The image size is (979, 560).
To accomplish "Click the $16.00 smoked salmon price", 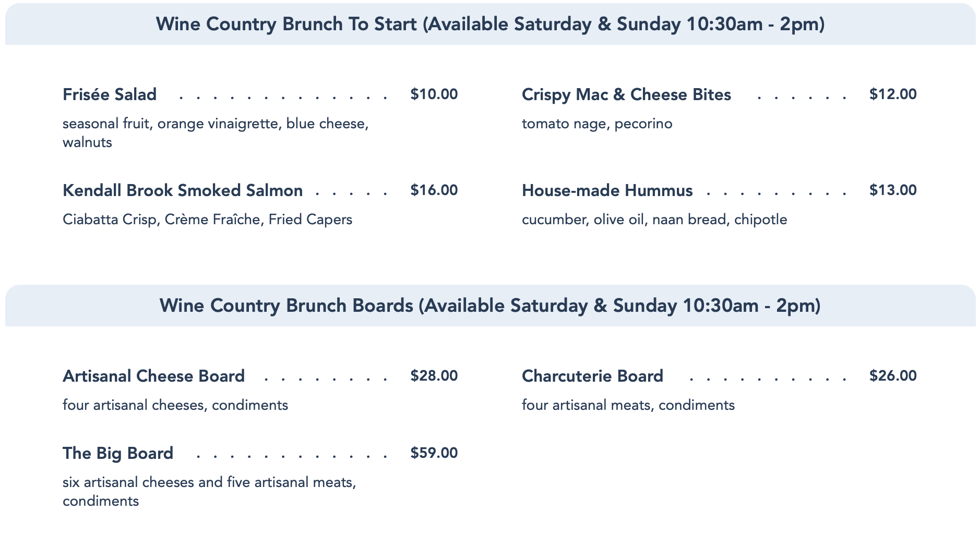I will click(x=434, y=190).
